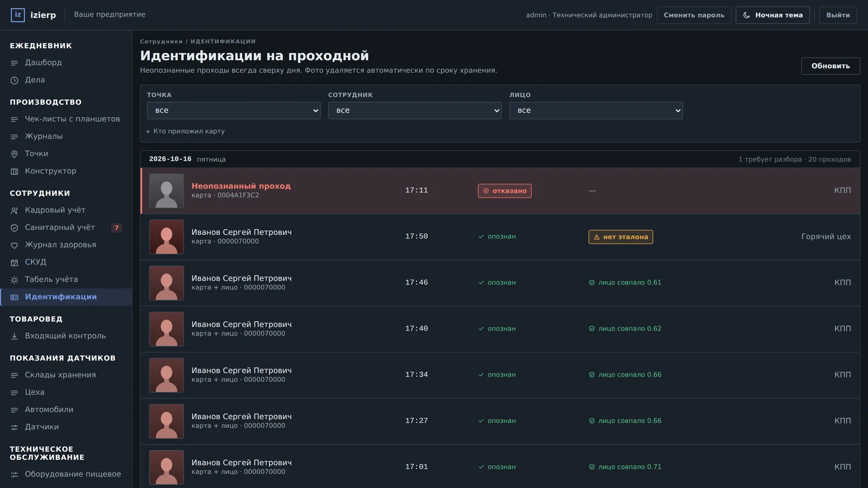
Task: Click the нет эталона warning badge
Action: click(x=621, y=237)
